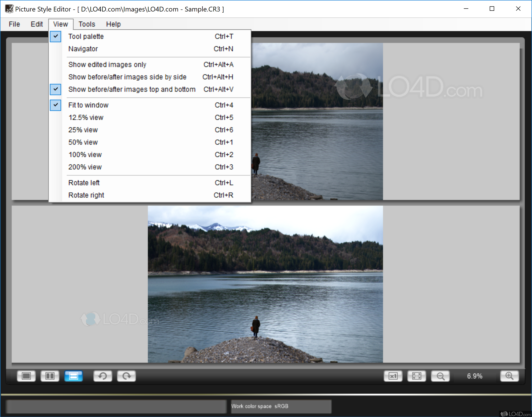Click the fit-to-window icon
The height and width of the screenshot is (417, 532).
(x=417, y=376)
